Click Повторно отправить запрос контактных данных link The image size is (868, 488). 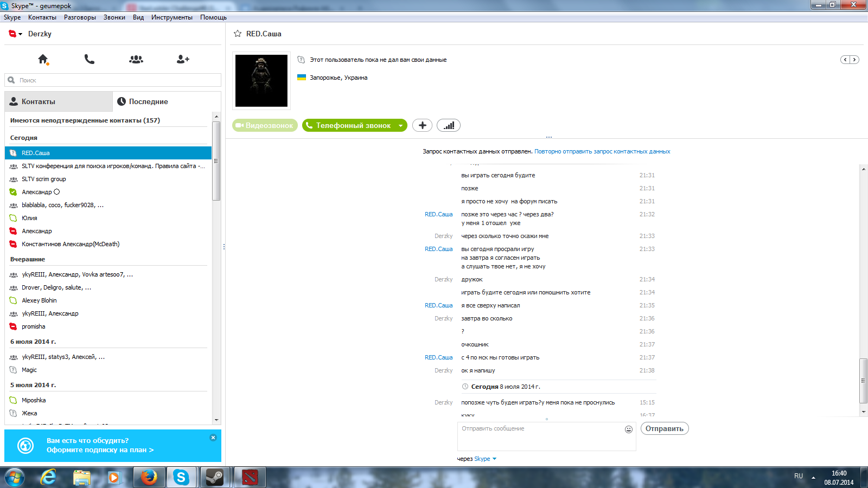point(602,151)
